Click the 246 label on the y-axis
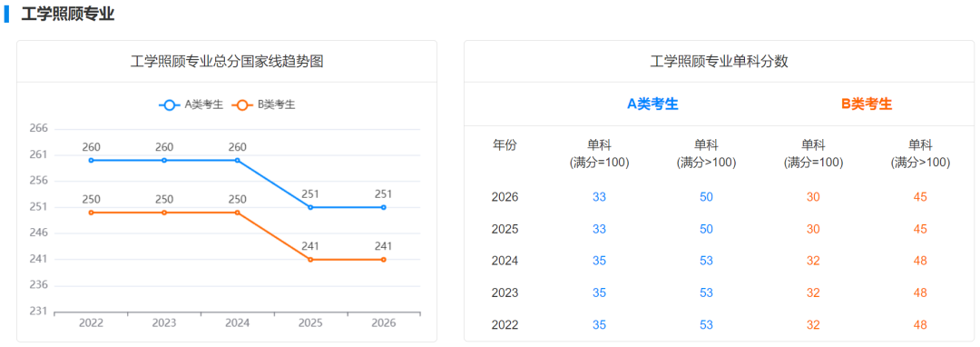The image size is (980, 347). click(x=39, y=233)
